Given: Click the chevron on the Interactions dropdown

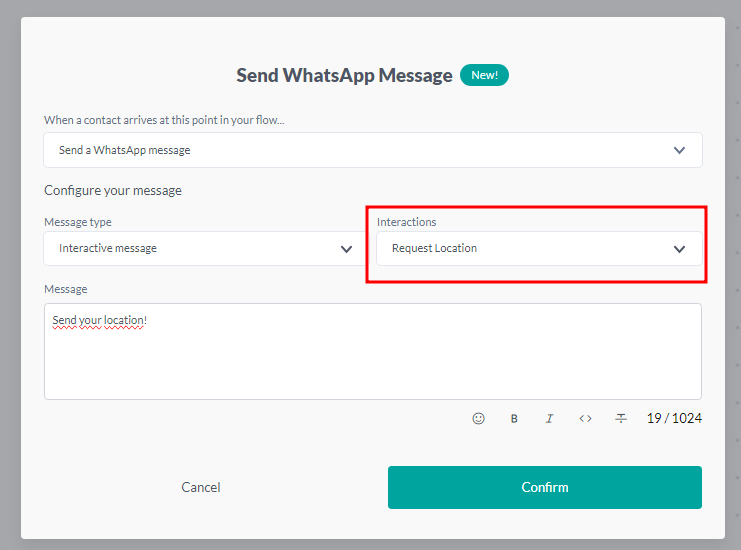Looking at the screenshot, I should point(679,249).
